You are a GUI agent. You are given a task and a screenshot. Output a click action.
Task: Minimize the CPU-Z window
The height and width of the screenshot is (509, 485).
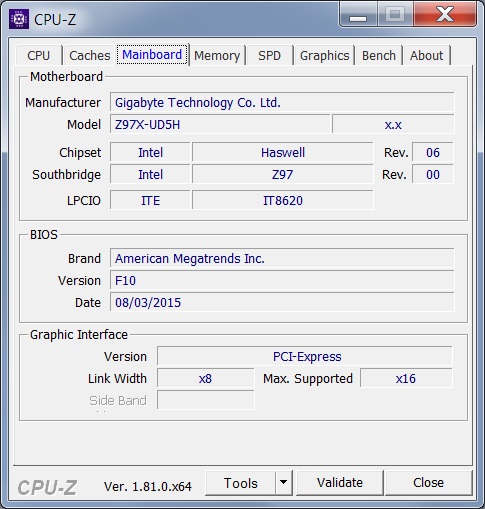pyautogui.click(x=358, y=14)
